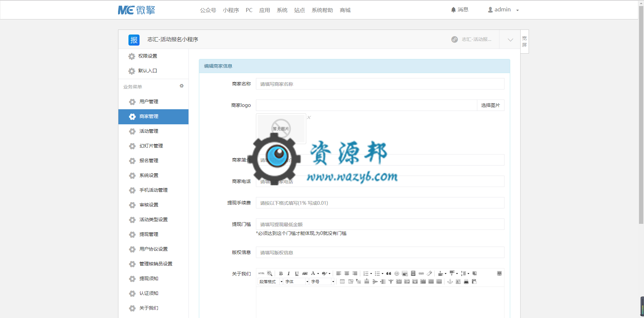This screenshot has width=644, height=318.
Task: Click the 版权信息 input field
Action: point(380,252)
